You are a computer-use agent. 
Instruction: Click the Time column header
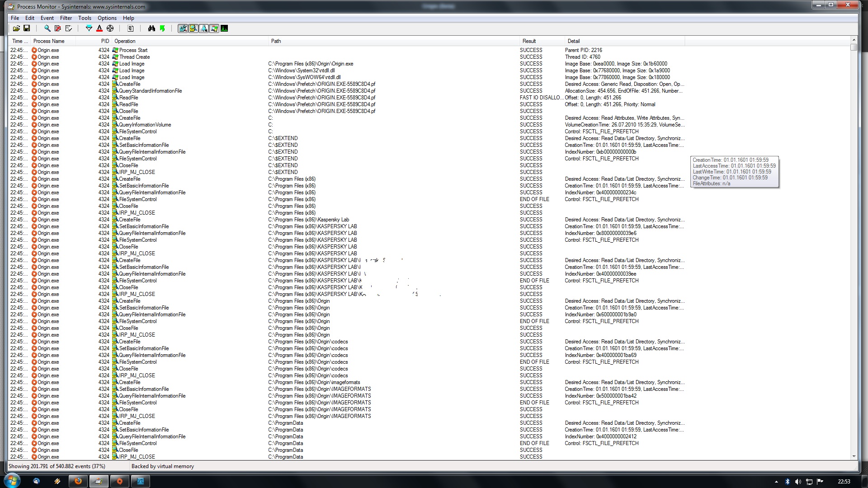19,41
